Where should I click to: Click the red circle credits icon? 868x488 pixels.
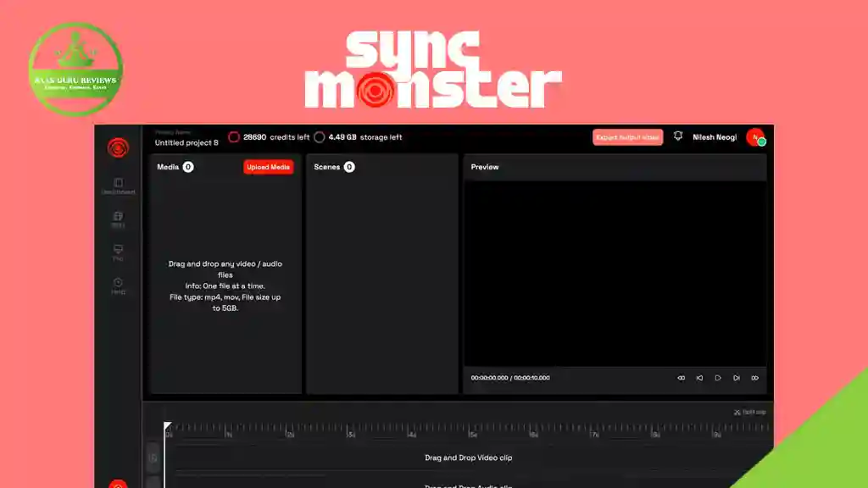coord(234,137)
